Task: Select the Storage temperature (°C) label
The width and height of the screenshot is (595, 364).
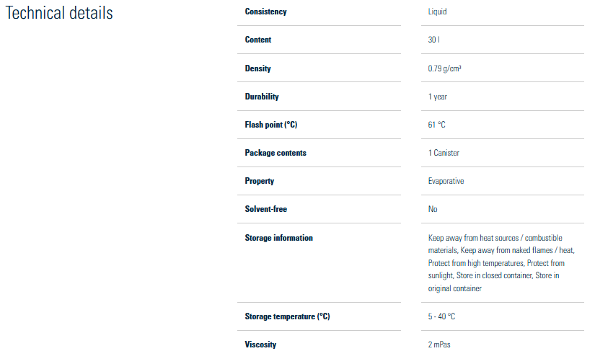Action: tap(287, 316)
